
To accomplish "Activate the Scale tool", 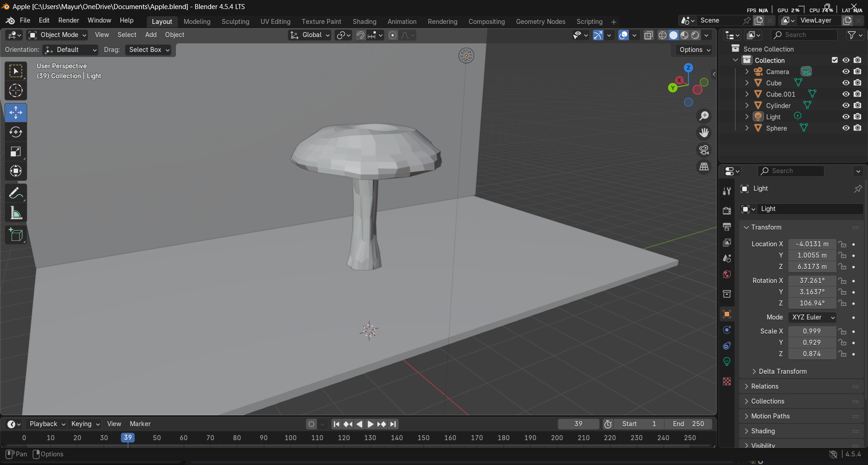I will tap(16, 152).
